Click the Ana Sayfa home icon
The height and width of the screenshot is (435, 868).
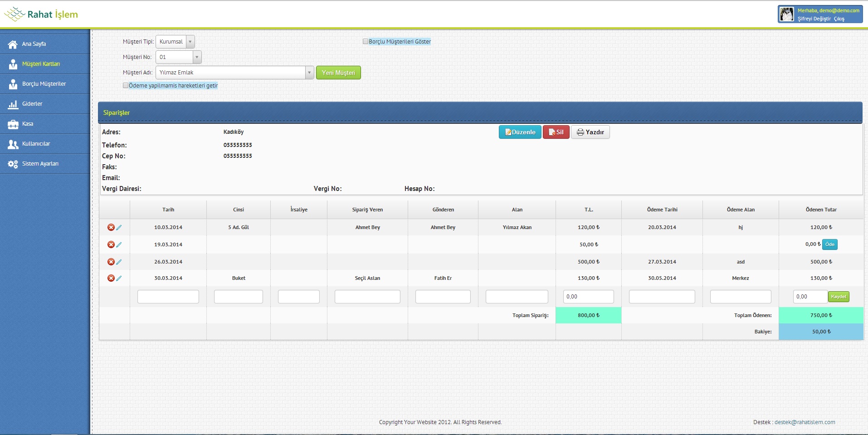coord(13,44)
